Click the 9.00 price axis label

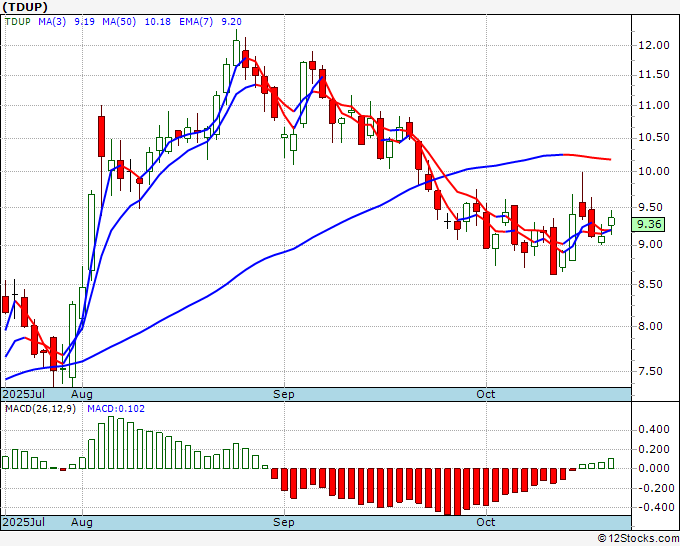coord(650,245)
